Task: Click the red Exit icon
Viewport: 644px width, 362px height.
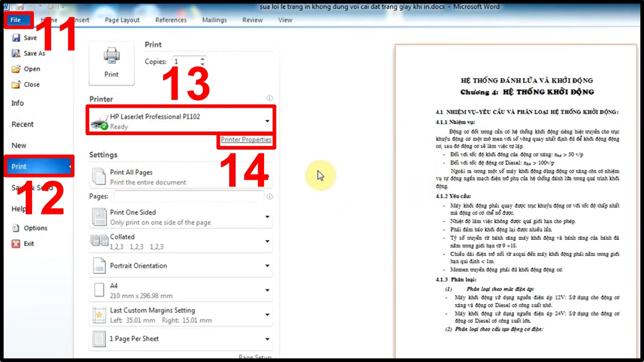Action: [16, 243]
